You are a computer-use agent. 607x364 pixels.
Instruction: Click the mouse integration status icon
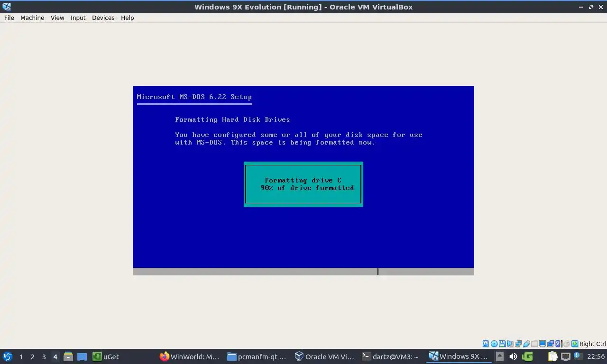pos(567,344)
